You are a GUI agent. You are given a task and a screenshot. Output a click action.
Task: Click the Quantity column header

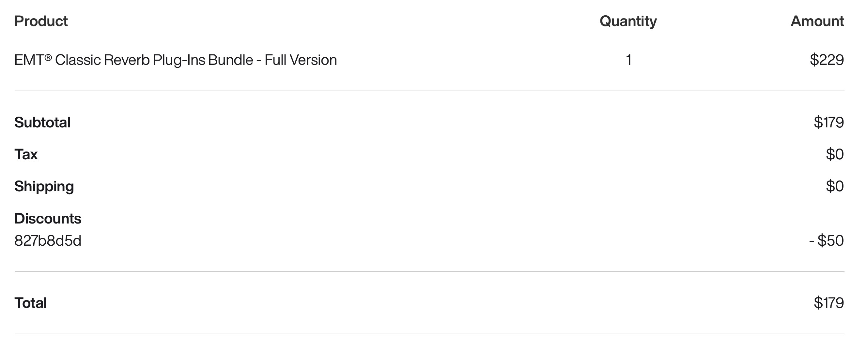(628, 21)
